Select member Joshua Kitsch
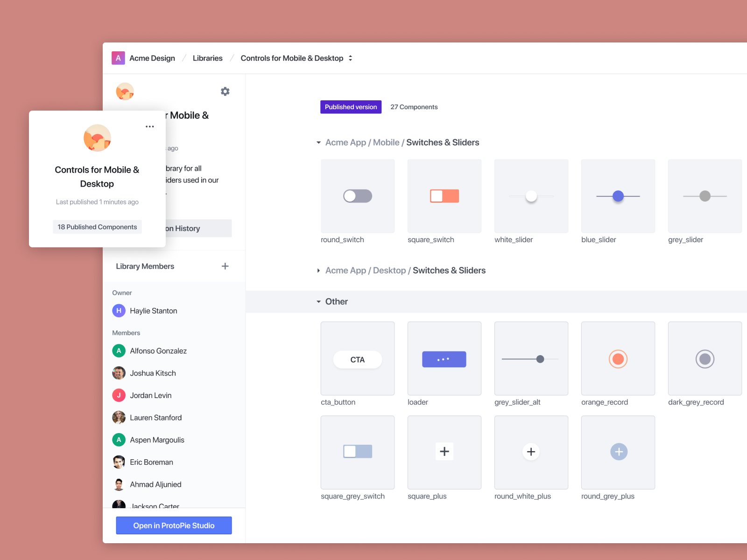This screenshot has height=560, width=747. [x=153, y=373]
